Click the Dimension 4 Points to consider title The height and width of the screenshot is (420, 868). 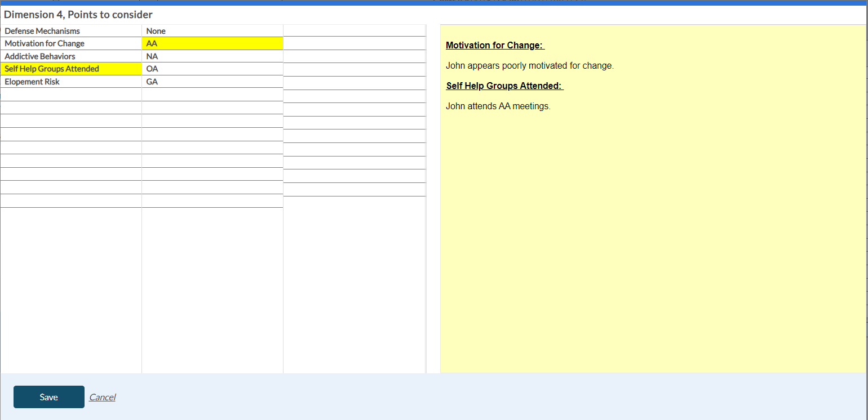coord(78,15)
